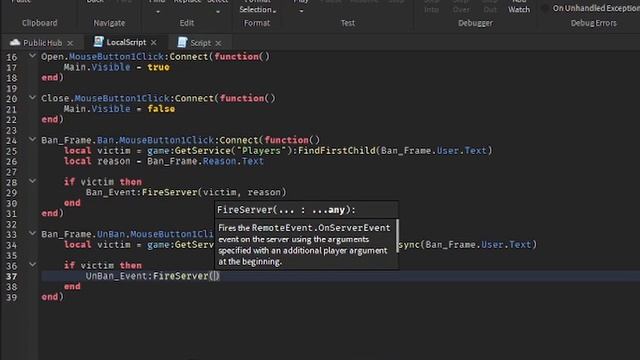Collapse the UnBan function on line 33
This screenshot has height=360, width=640.
coord(32,233)
